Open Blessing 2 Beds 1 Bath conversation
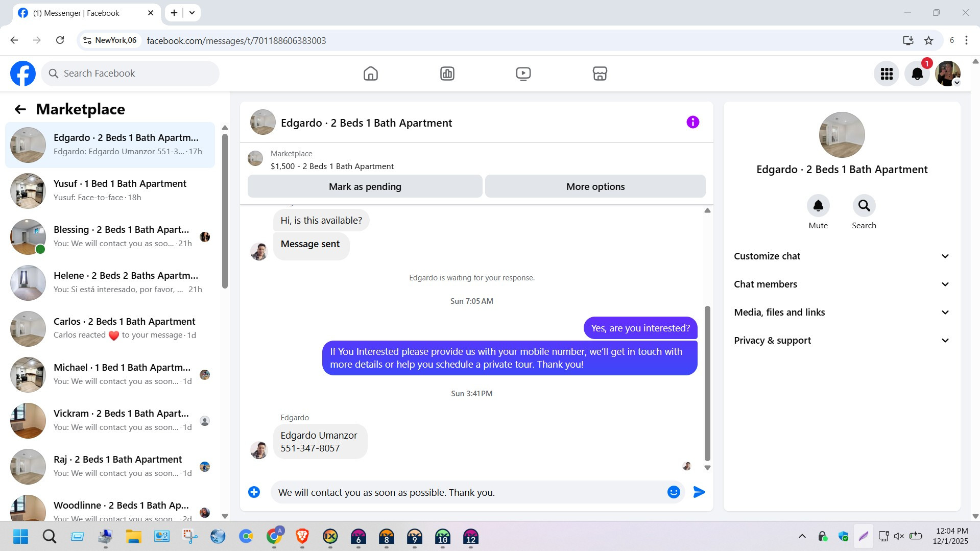Viewport: 980px width, 551px height. pyautogui.click(x=110, y=237)
